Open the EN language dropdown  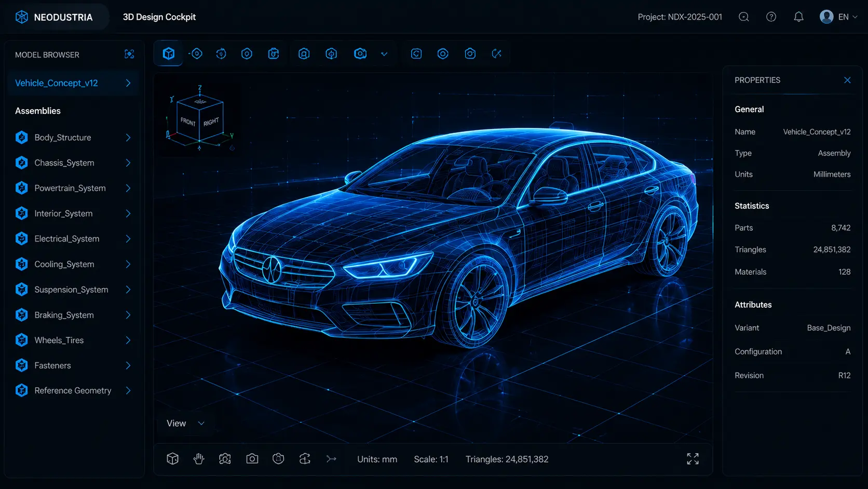(x=848, y=17)
